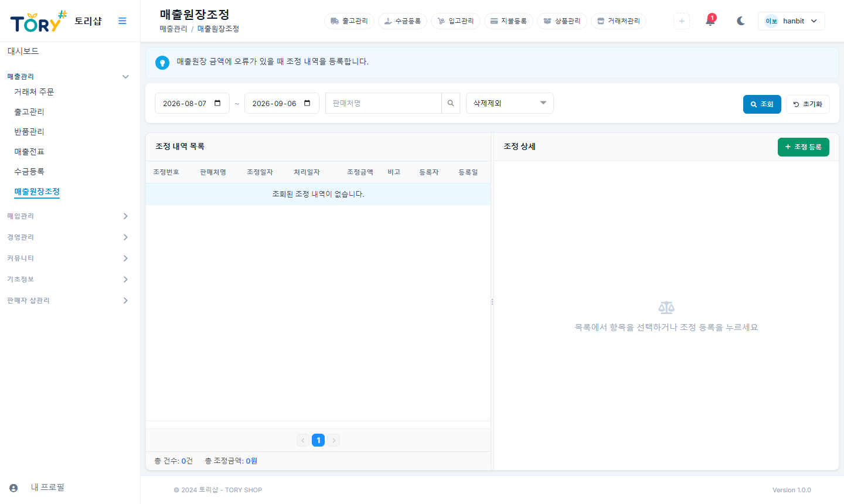Click the panel splitter handle between list and detail
This screenshot has width=844, height=504.
coord(492,302)
